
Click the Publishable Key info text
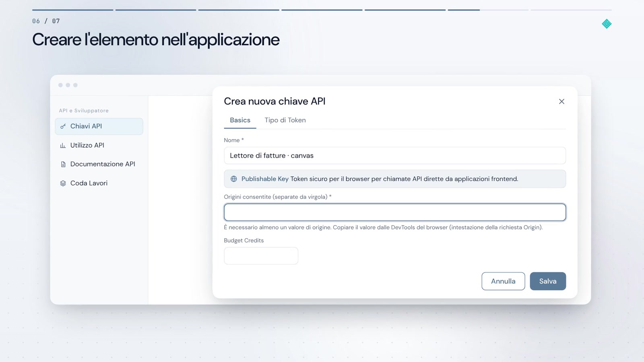380,179
